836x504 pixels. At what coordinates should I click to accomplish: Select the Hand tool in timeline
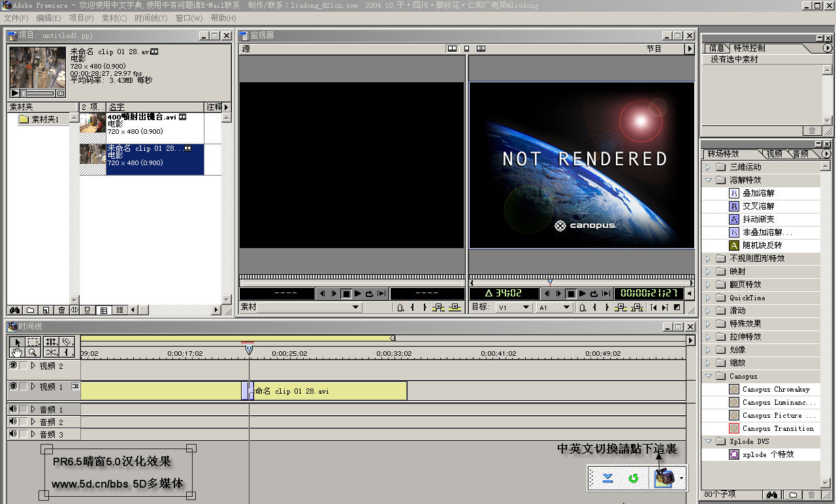(16, 353)
